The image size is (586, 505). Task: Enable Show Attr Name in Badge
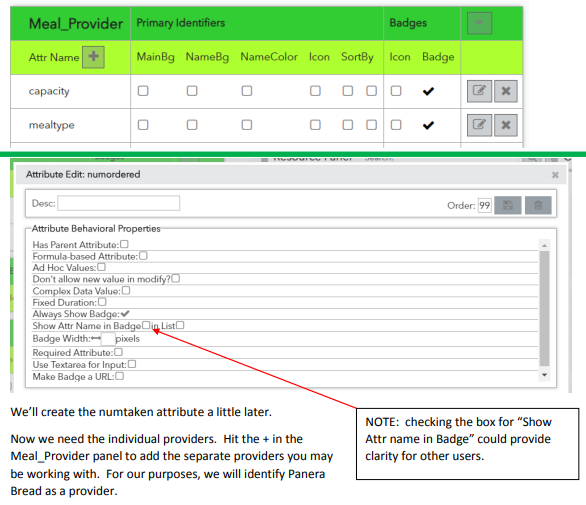point(146,325)
